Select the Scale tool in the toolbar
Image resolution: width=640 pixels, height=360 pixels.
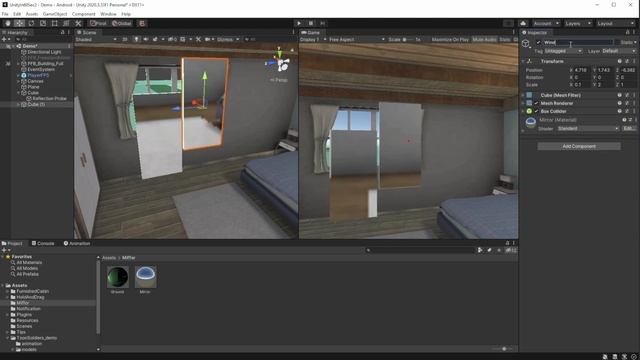click(x=43, y=23)
